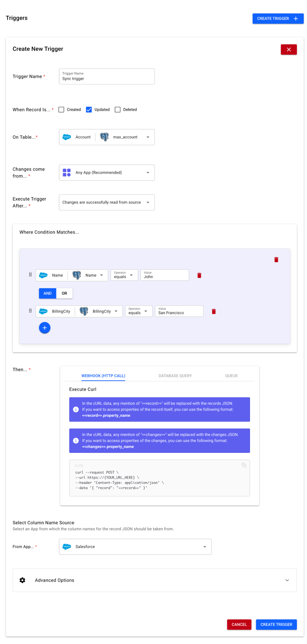Delete the entire condition group
The height and width of the screenshot is (644, 307).
click(276, 260)
